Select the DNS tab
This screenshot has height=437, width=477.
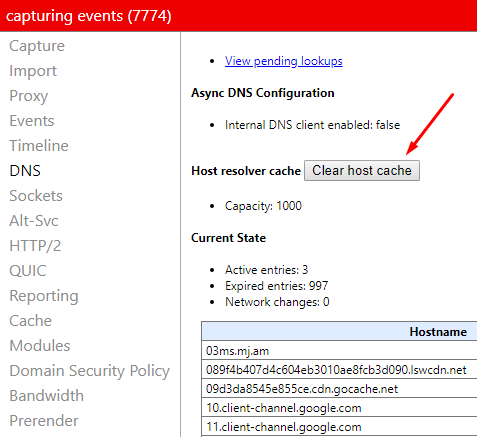[x=25, y=171]
